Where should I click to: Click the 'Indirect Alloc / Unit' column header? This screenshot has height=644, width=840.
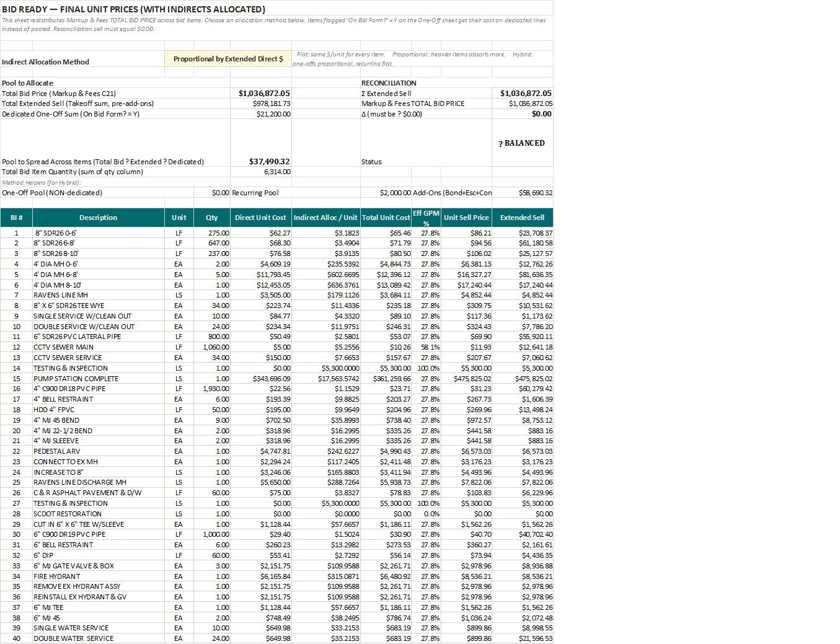(325, 218)
